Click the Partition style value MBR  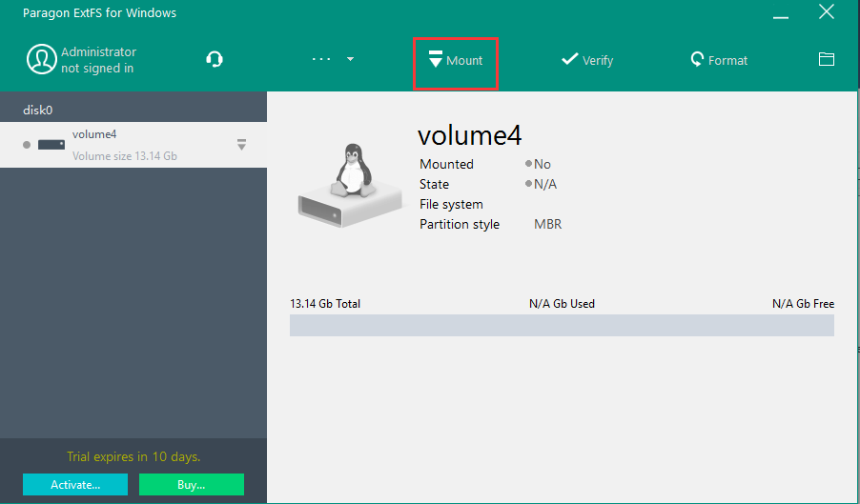(548, 224)
